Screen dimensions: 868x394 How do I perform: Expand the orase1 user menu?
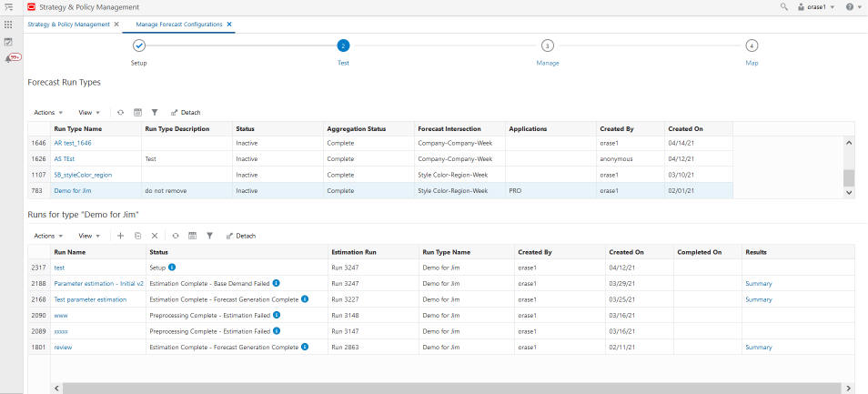[x=816, y=7]
